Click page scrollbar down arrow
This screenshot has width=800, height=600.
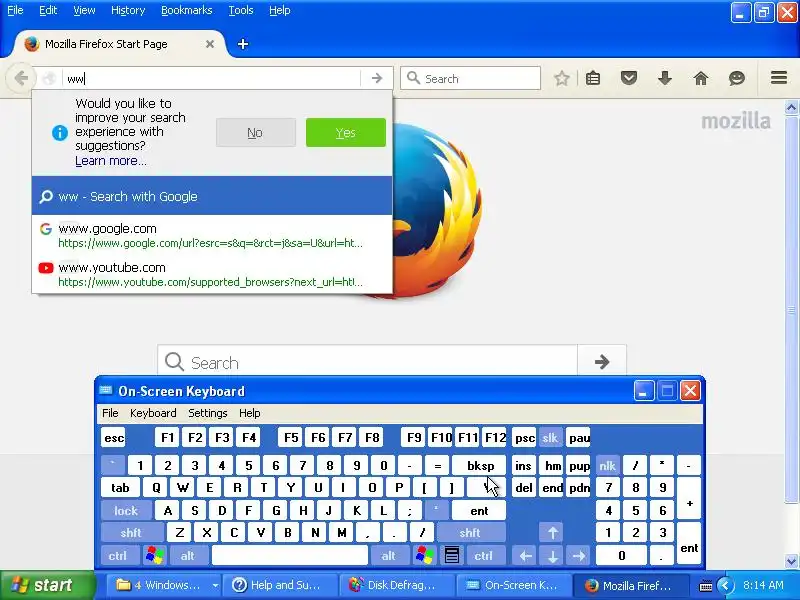pos(791,561)
